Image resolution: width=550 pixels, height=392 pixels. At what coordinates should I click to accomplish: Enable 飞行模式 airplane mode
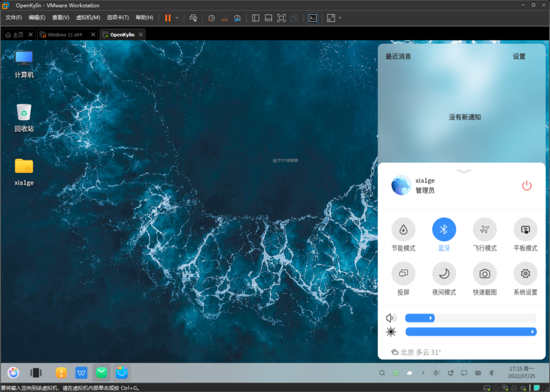(x=484, y=230)
